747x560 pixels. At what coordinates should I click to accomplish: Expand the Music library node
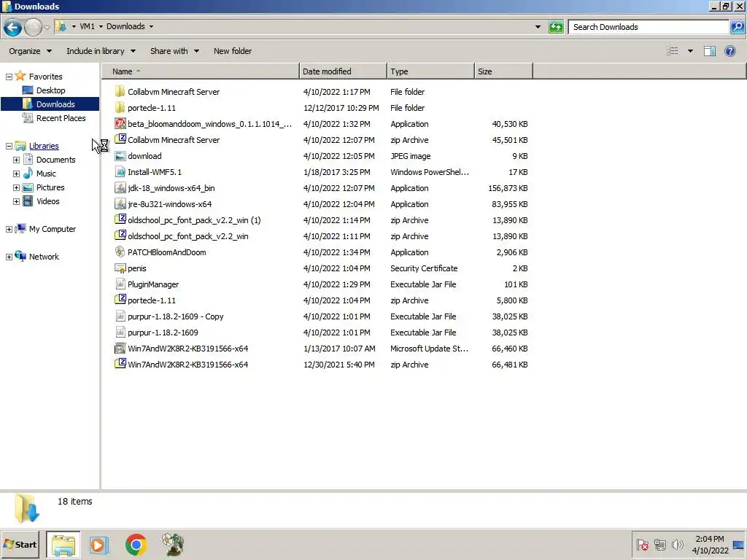click(x=16, y=174)
